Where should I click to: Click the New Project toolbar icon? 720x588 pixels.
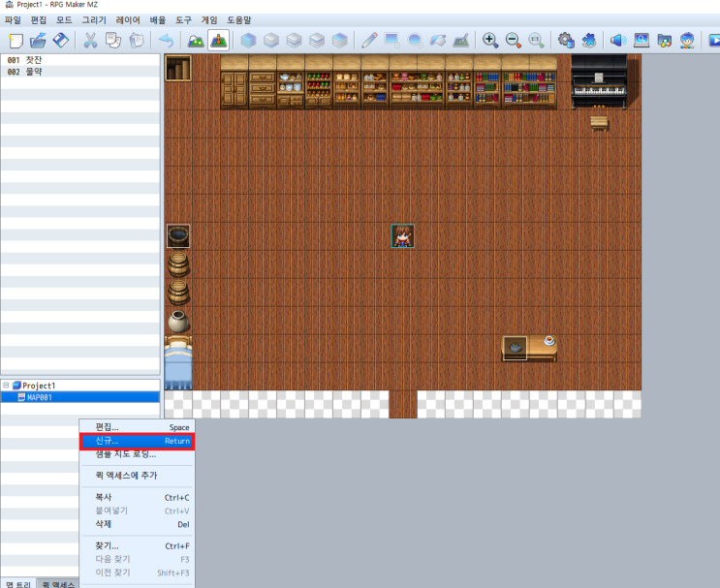pyautogui.click(x=16, y=41)
